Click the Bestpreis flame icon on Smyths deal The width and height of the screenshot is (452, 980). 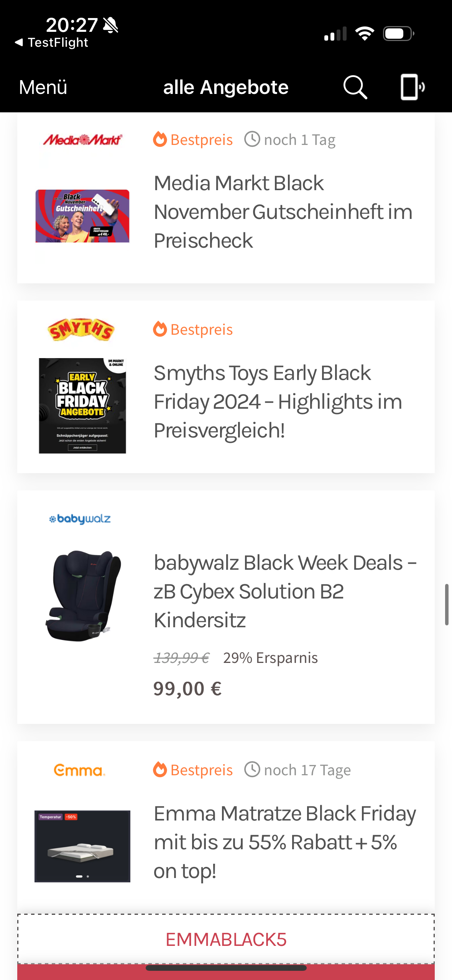click(x=159, y=329)
